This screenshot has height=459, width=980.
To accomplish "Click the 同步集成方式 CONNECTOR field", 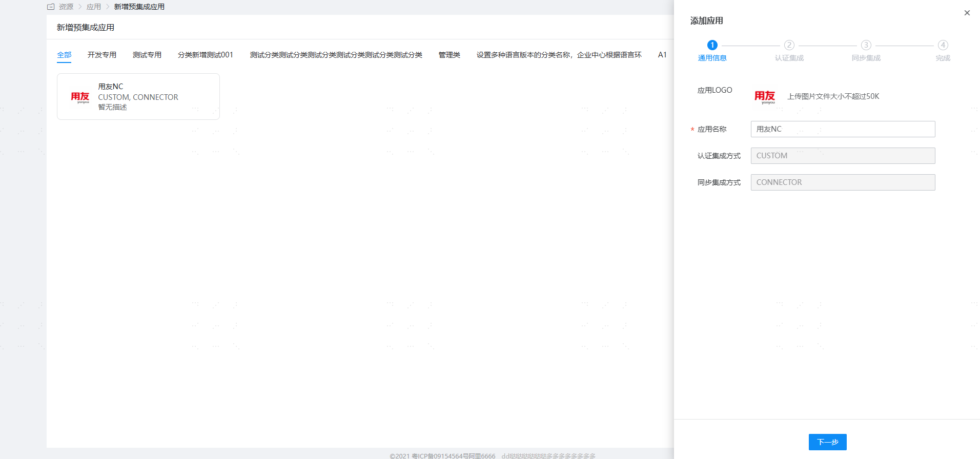I will (843, 182).
